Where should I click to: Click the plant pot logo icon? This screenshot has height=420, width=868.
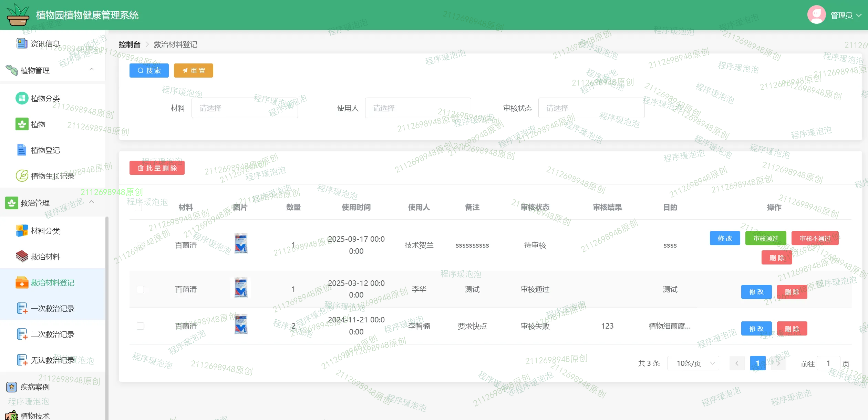(x=18, y=15)
